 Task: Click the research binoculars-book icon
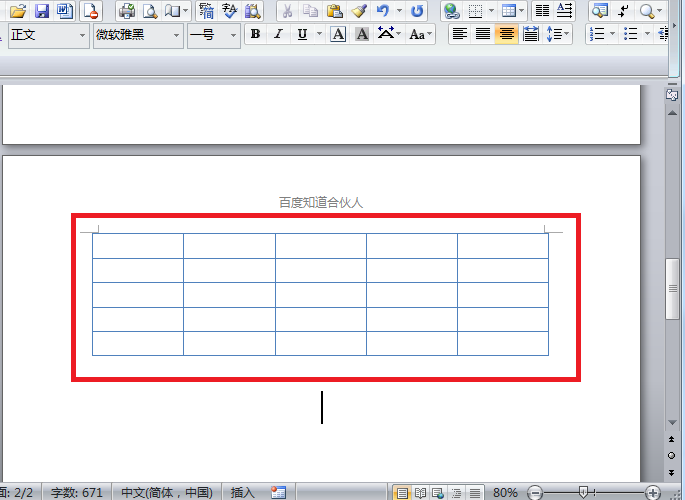[253, 10]
